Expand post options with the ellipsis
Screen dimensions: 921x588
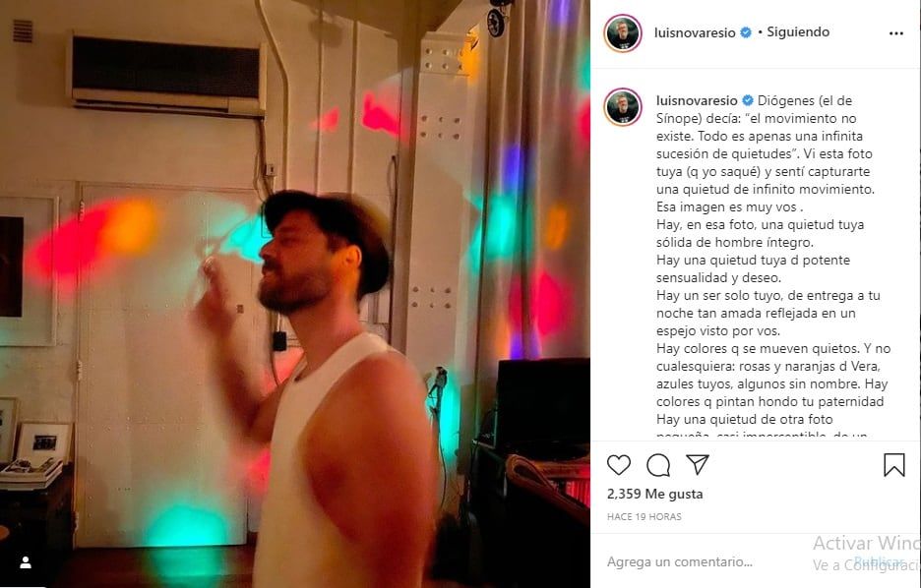(895, 31)
